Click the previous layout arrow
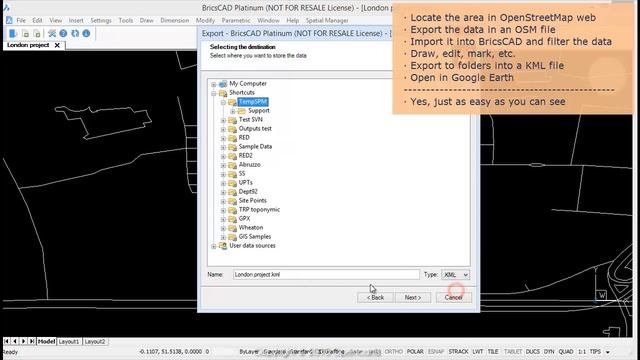Screen dimensions: 640x360 [x=15, y=341]
